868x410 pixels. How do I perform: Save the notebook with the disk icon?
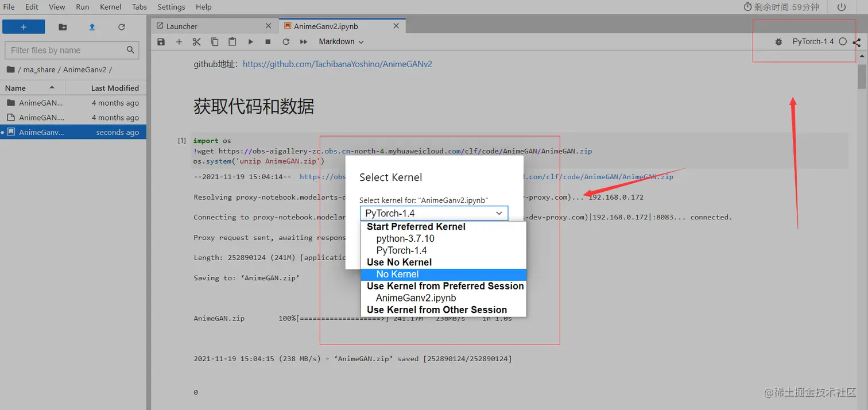(161, 42)
